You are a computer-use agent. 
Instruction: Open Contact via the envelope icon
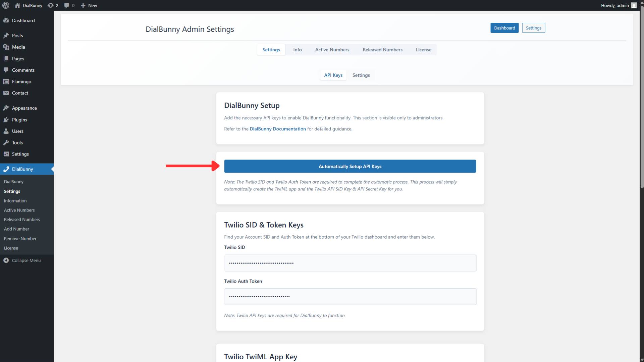point(6,93)
